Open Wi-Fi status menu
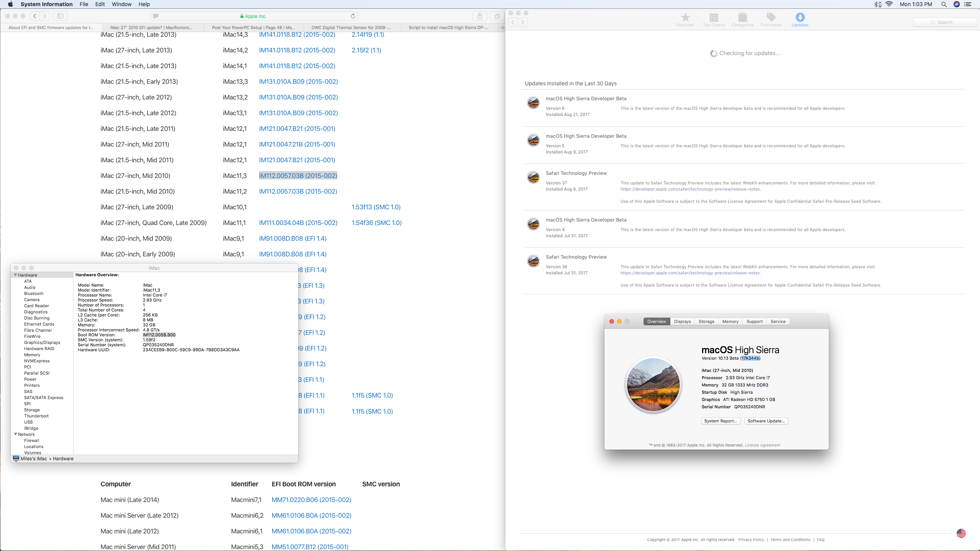The width and height of the screenshot is (980, 551). coord(889,4)
